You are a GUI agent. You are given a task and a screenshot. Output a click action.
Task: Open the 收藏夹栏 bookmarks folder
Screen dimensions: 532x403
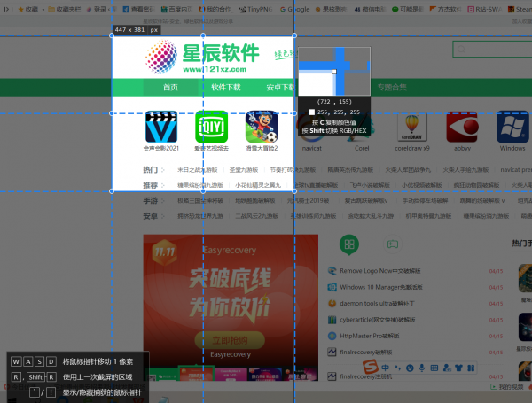pyautogui.click(x=65, y=9)
